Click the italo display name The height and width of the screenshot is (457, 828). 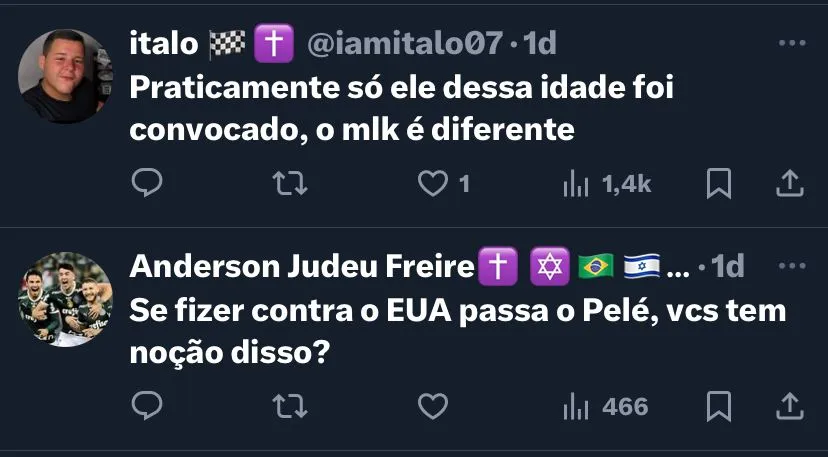pyautogui.click(x=164, y=44)
